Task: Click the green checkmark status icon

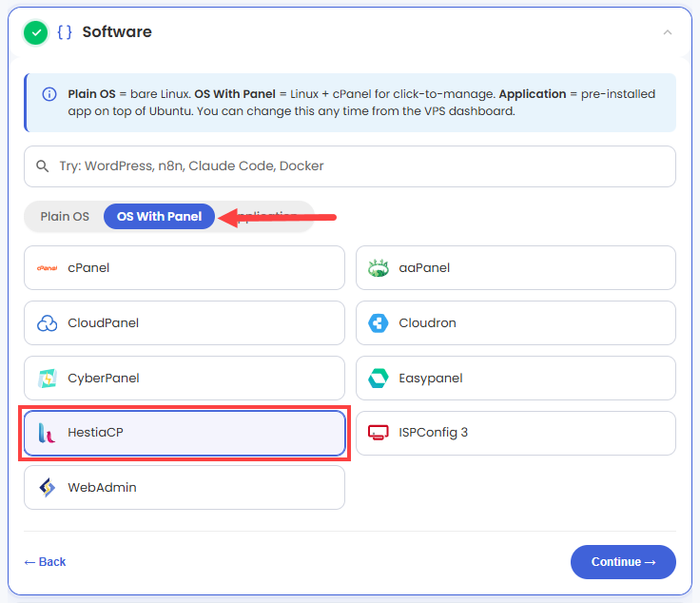Action: (x=36, y=32)
